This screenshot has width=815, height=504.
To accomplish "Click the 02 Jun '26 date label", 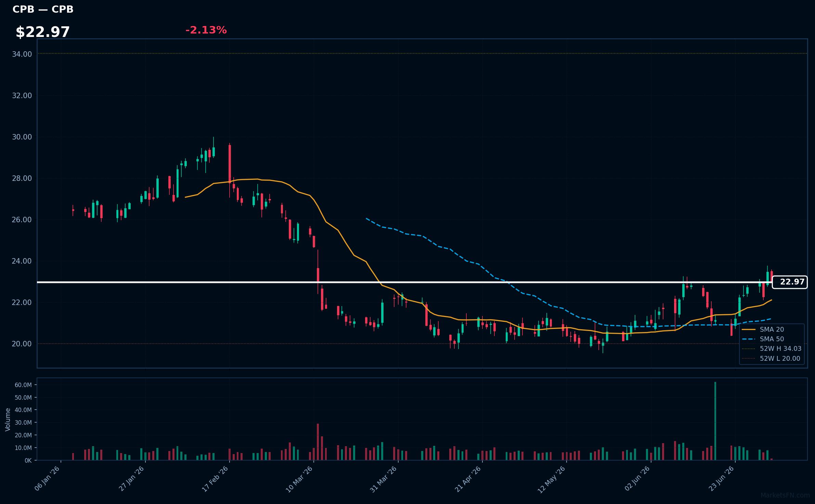I will tap(637, 479).
